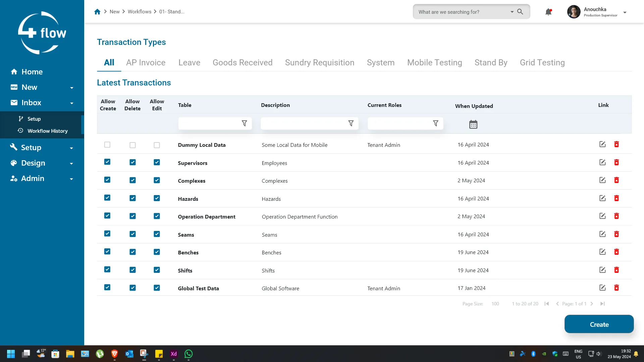This screenshot has width=644, height=362.
Task: Switch to the Mobile Testing tab
Action: pos(435,63)
